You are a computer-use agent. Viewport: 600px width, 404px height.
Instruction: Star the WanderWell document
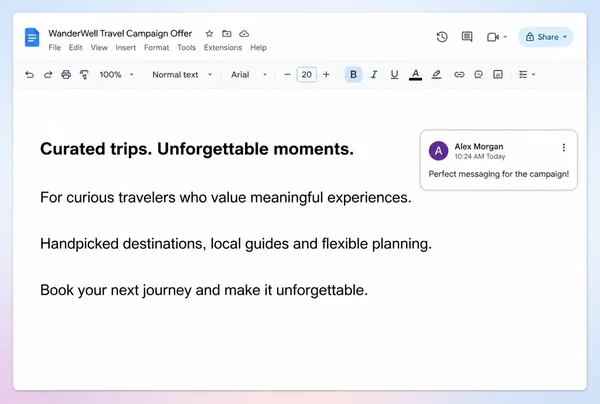(x=209, y=34)
